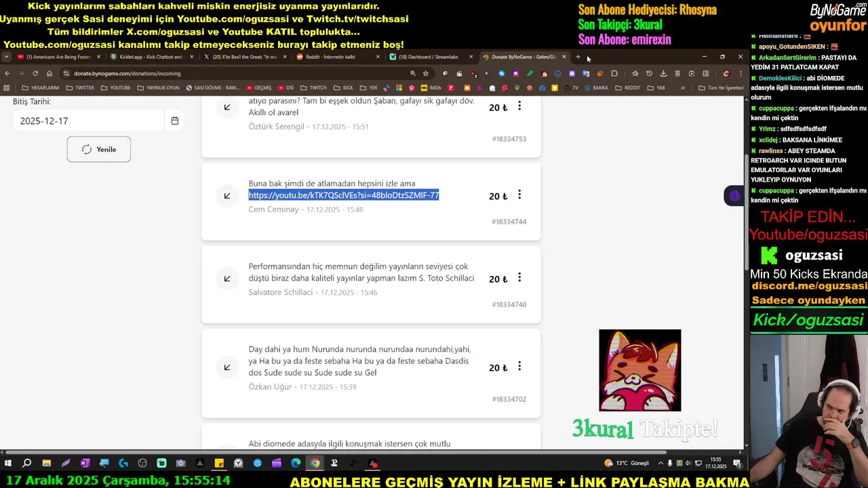The height and width of the screenshot is (488, 868).
Task: Open the HESAPLARIM bookmarks folder
Action: tap(40, 87)
